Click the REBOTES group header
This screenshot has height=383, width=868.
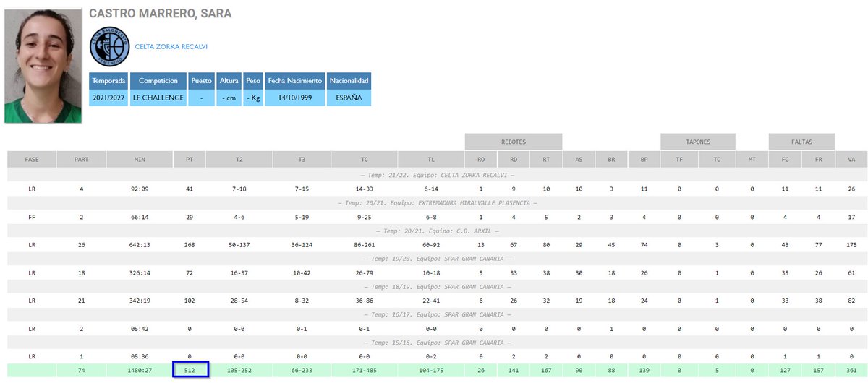(514, 142)
